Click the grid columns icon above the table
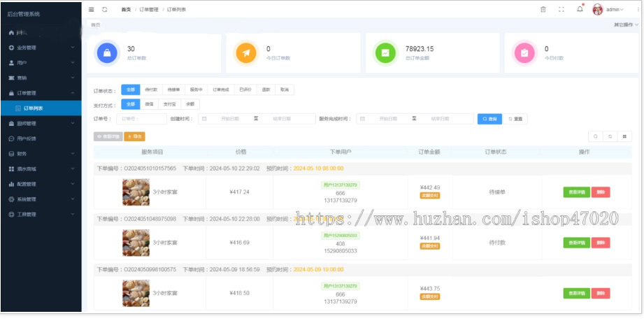Viewport: 644px width, 330px height. 624,136
